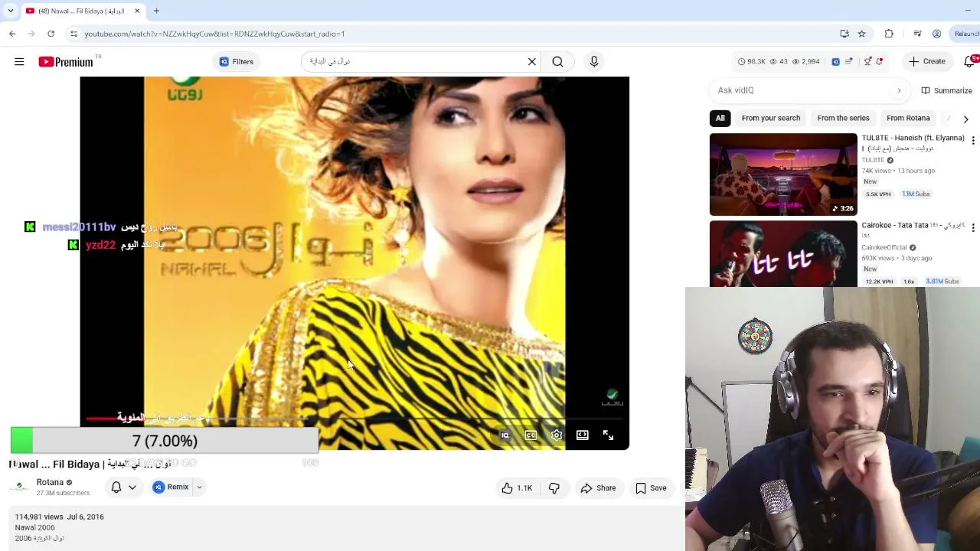Open the player settings gear
This screenshot has height=551, width=980.
pos(557,435)
